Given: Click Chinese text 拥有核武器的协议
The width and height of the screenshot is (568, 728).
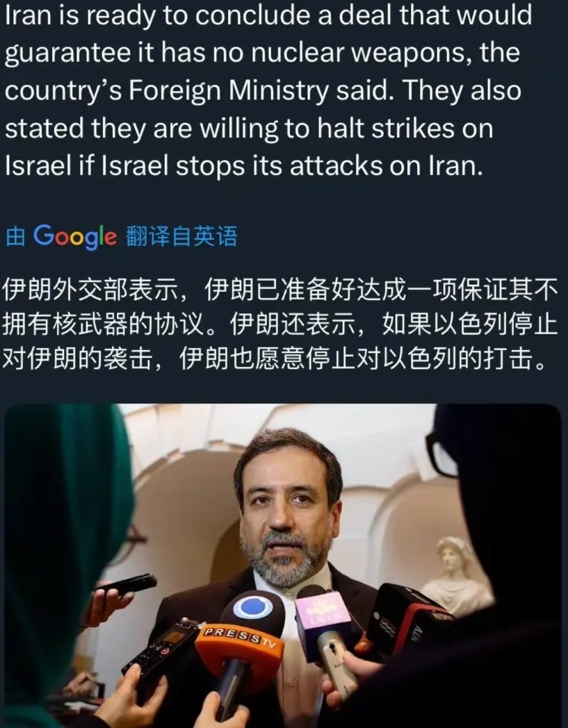Looking at the screenshot, I should pyautogui.click(x=104, y=324).
